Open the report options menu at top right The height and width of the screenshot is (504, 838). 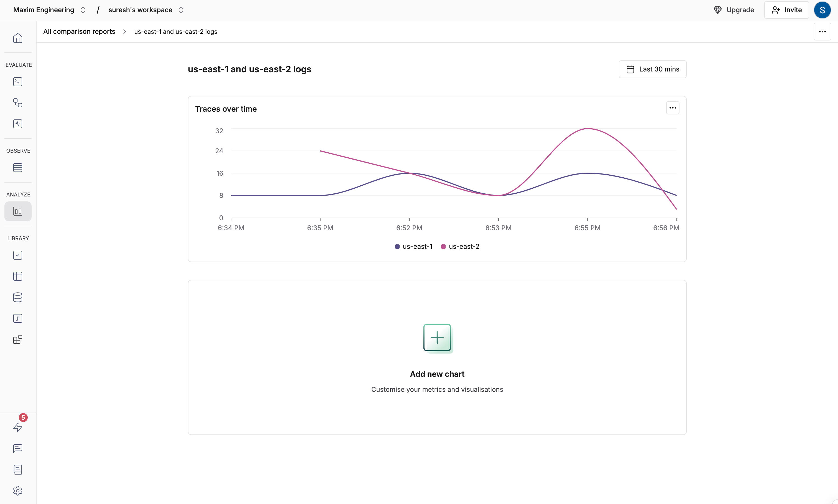pos(822,31)
